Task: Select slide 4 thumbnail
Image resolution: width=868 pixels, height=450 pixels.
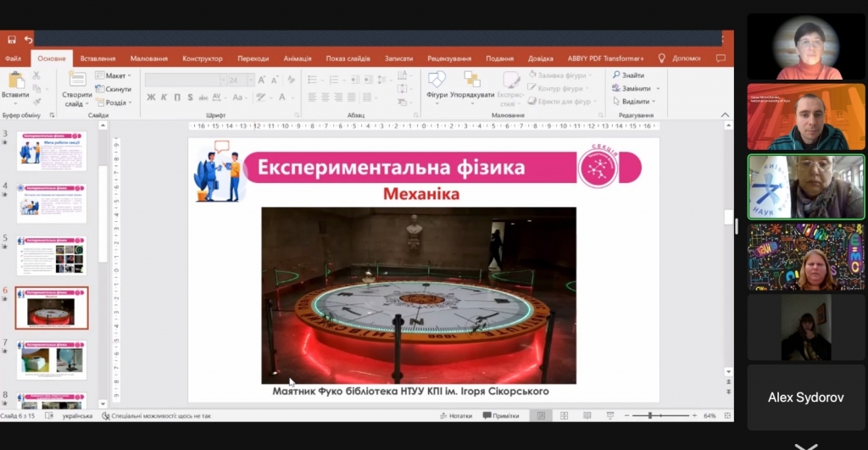Action: 52,203
